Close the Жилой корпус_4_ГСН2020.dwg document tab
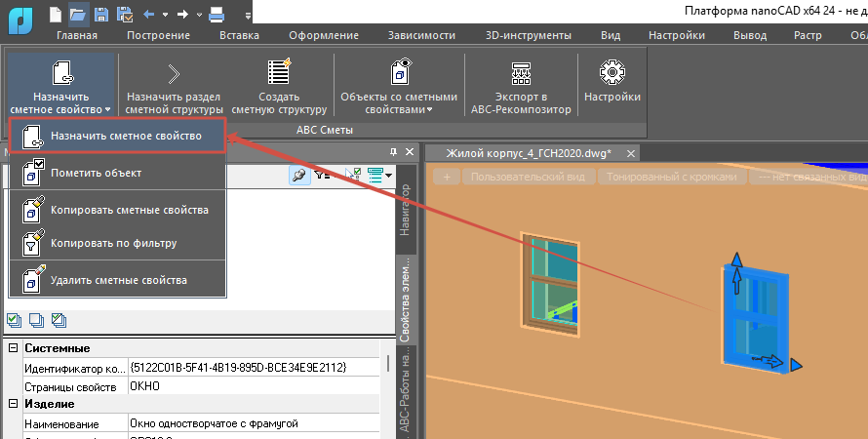This screenshot has height=439, width=868. point(630,153)
